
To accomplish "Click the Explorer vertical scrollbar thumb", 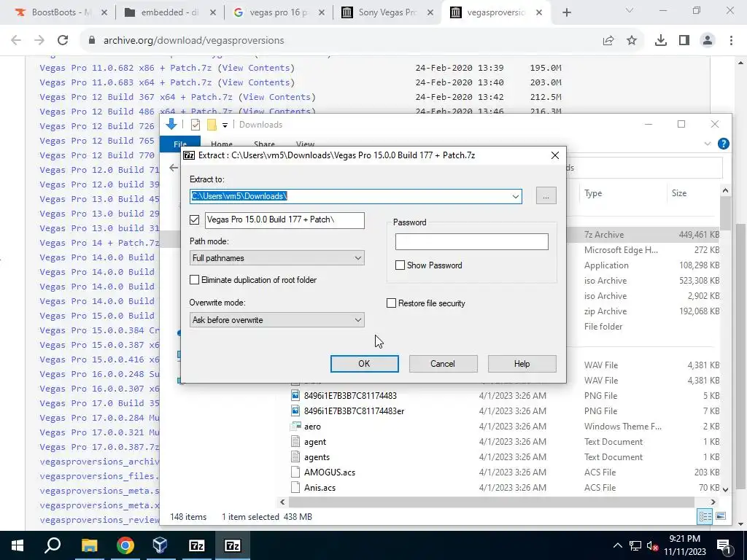I will pos(725,214).
